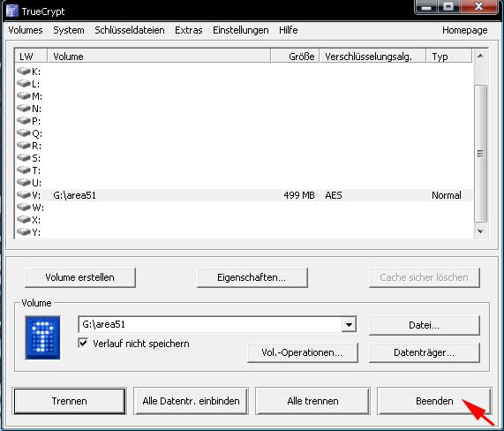The width and height of the screenshot is (504, 431).
Task: Click the G:\area51 volume path field
Action: click(210, 324)
